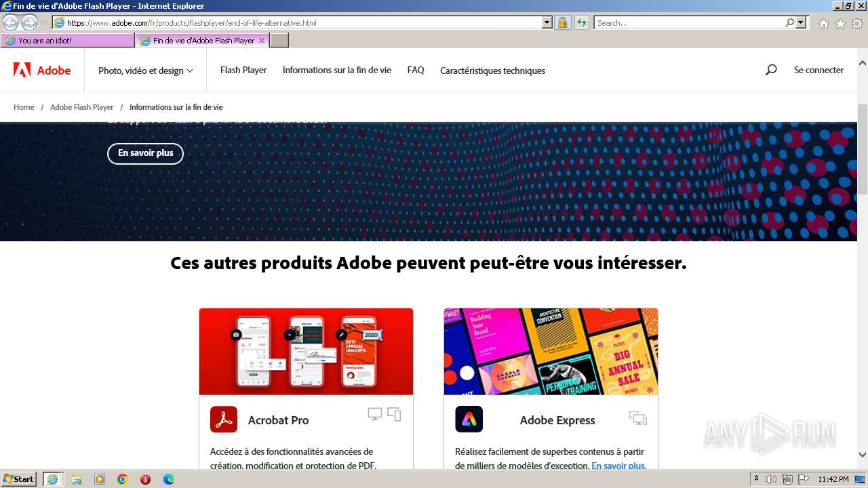Open the Acrobat Pro card image
Image resolution: width=868 pixels, height=488 pixels.
306,352
